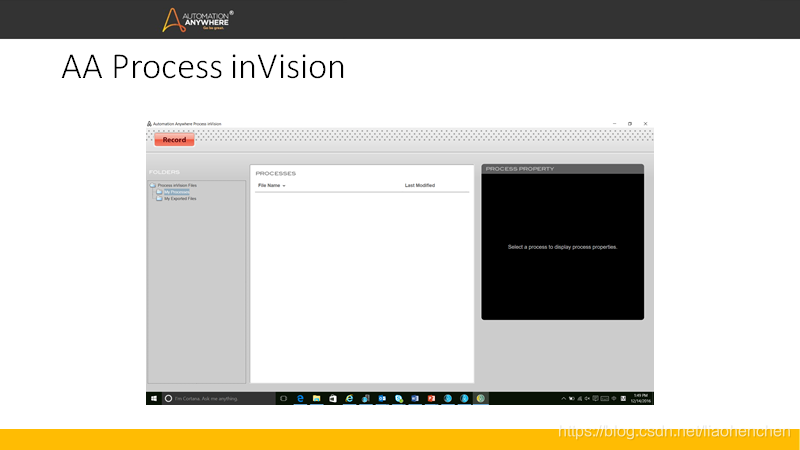The height and width of the screenshot is (450, 800).
Task: Click the My Exported Files folder icon
Action: tap(159, 198)
